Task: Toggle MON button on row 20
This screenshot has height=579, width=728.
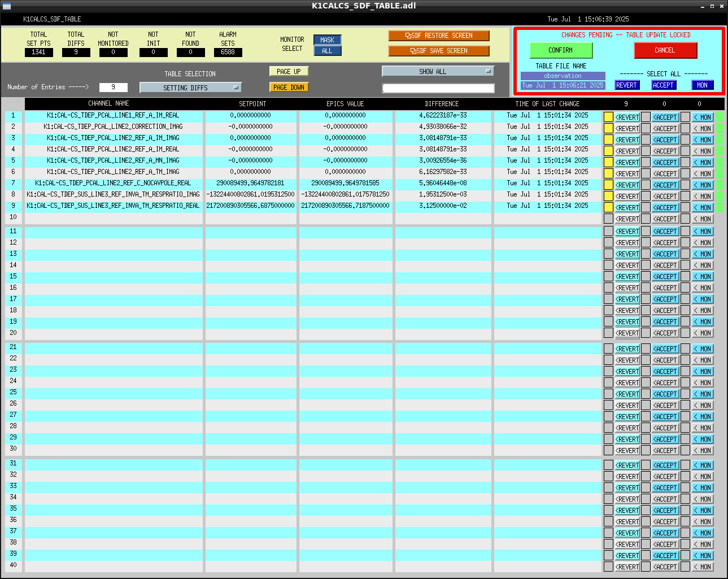Action: (703, 333)
